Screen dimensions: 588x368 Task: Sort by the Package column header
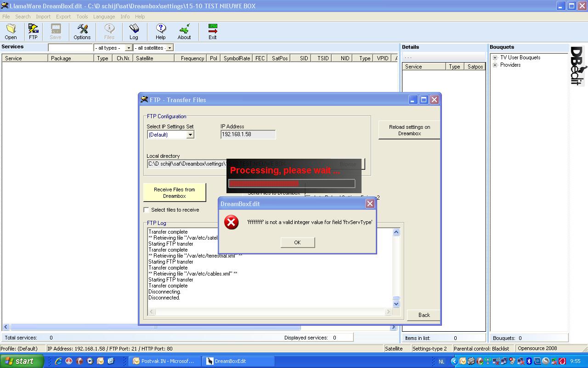71,58
